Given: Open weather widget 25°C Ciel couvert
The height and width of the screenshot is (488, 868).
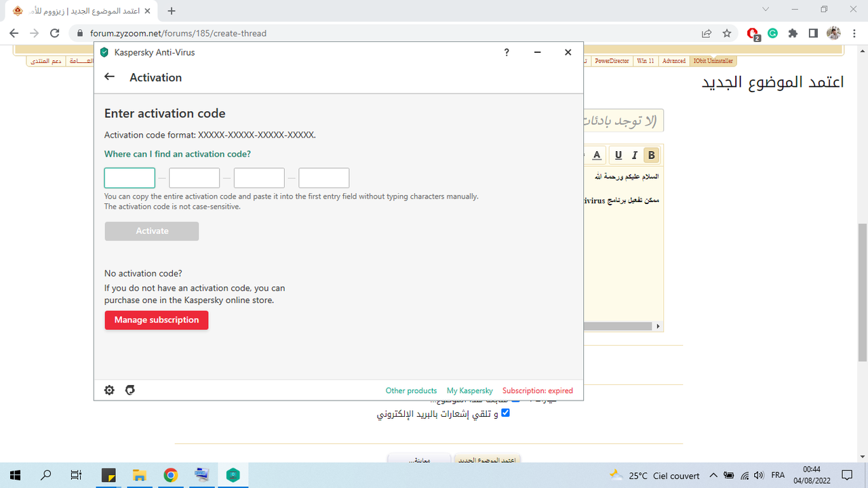Looking at the screenshot, I should pos(654,475).
